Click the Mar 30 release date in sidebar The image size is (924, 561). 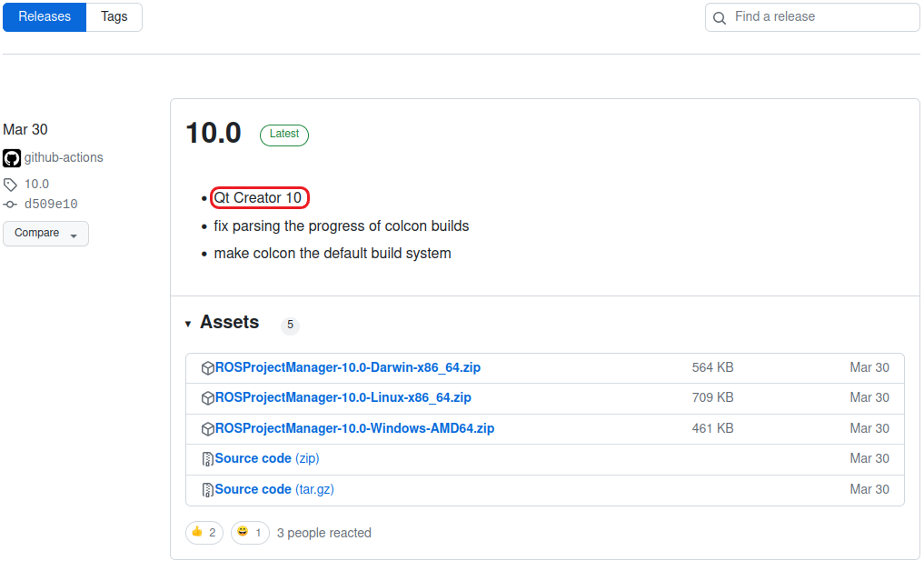click(25, 129)
